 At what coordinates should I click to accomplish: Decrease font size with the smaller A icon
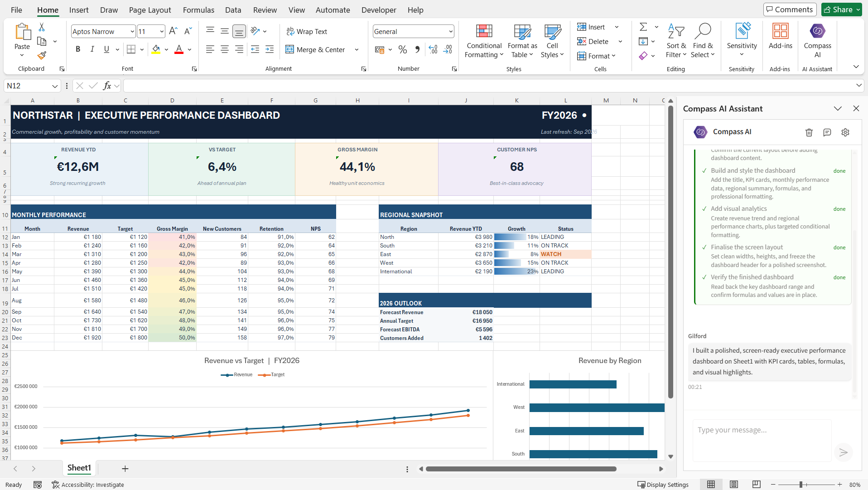188,31
